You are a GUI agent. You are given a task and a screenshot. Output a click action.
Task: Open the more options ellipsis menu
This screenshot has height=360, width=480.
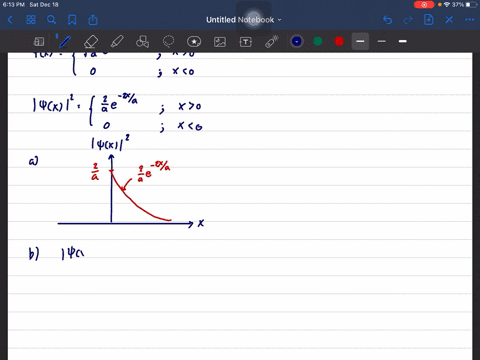470,20
